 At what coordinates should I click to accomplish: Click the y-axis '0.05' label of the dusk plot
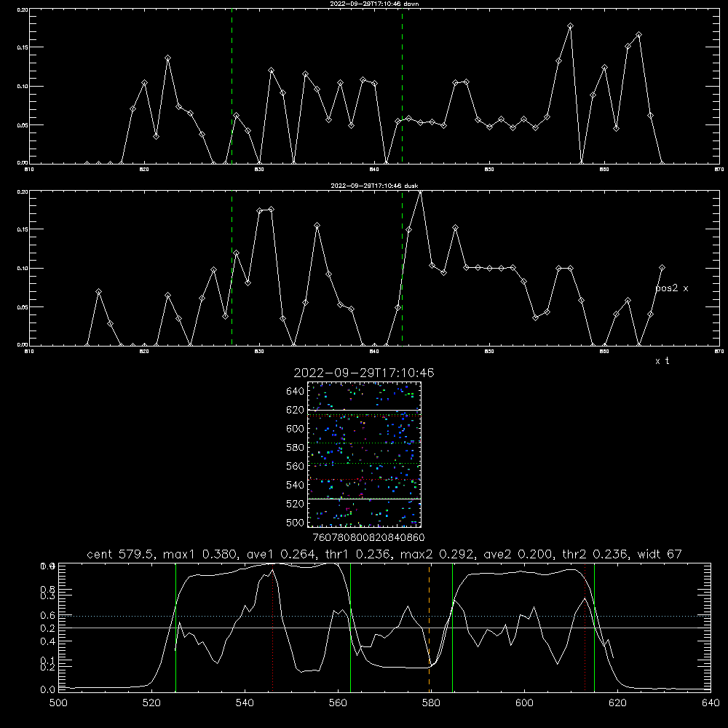point(23,307)
